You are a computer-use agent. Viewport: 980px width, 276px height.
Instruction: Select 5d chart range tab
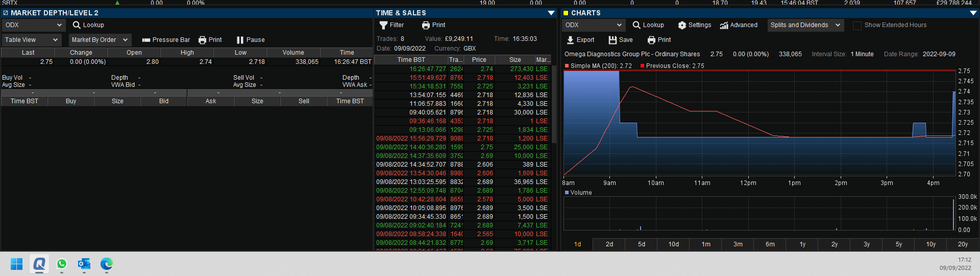pos(642,244)
